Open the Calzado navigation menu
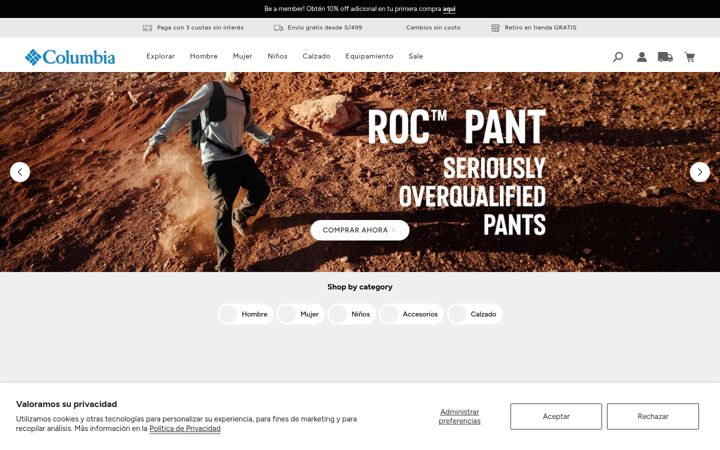This screenshot has width=720, height=450. [x=316, y=56]
